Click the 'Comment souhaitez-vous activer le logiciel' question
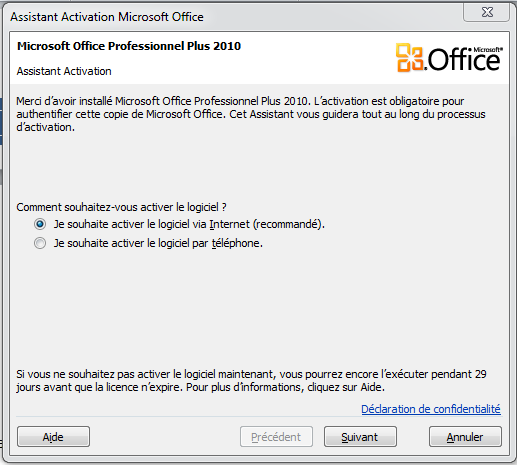The width and height of the screenshot is (517, 465). point(121,207)
